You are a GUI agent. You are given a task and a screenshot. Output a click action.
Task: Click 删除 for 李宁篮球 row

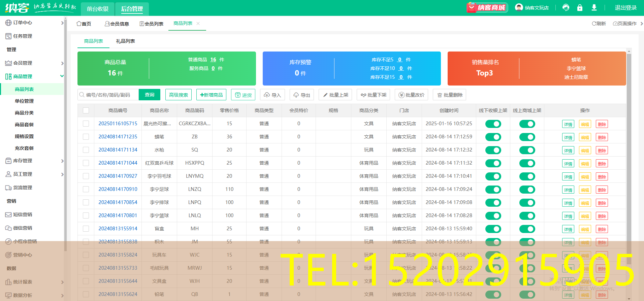(602, 216)
